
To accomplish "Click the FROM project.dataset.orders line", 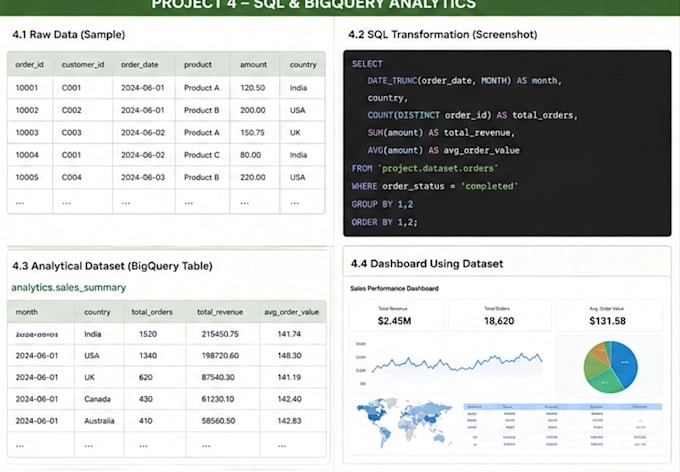I will 425,168.
